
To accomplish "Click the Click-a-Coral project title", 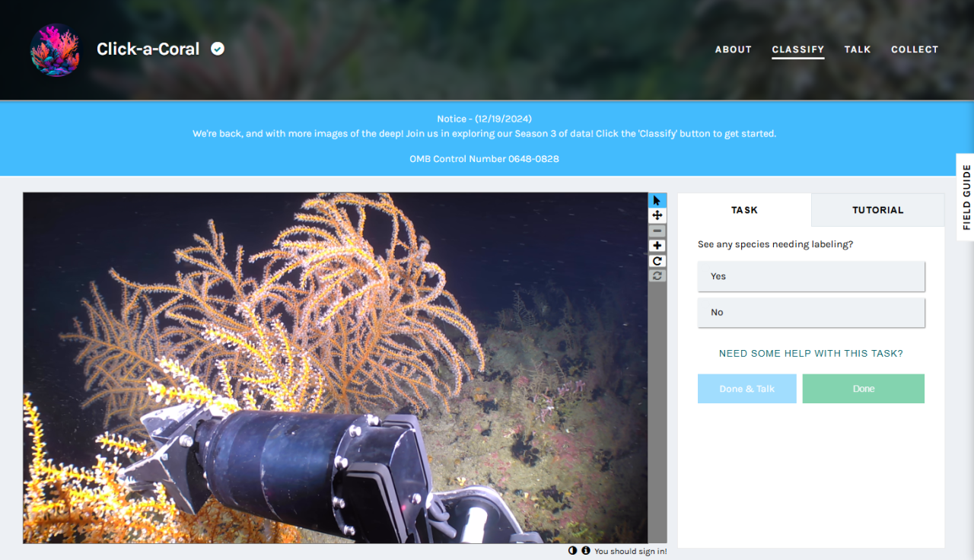I will coord(148,49).
